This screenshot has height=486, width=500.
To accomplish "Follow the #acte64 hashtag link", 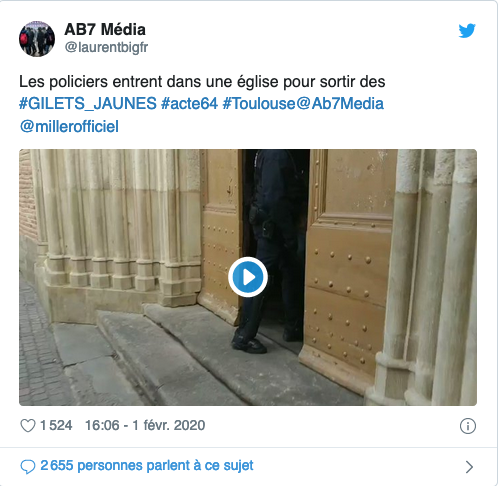I will [189, 103].
